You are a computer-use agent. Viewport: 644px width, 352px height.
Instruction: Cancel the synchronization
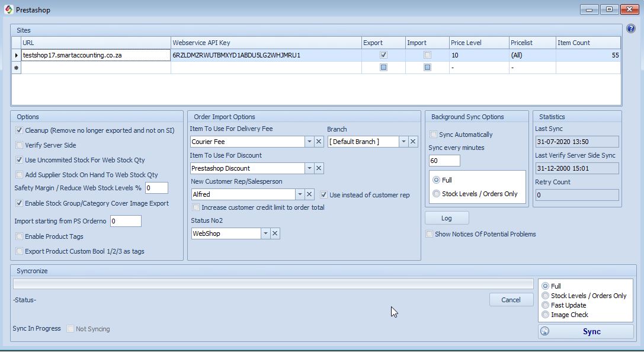pos(511,300)
